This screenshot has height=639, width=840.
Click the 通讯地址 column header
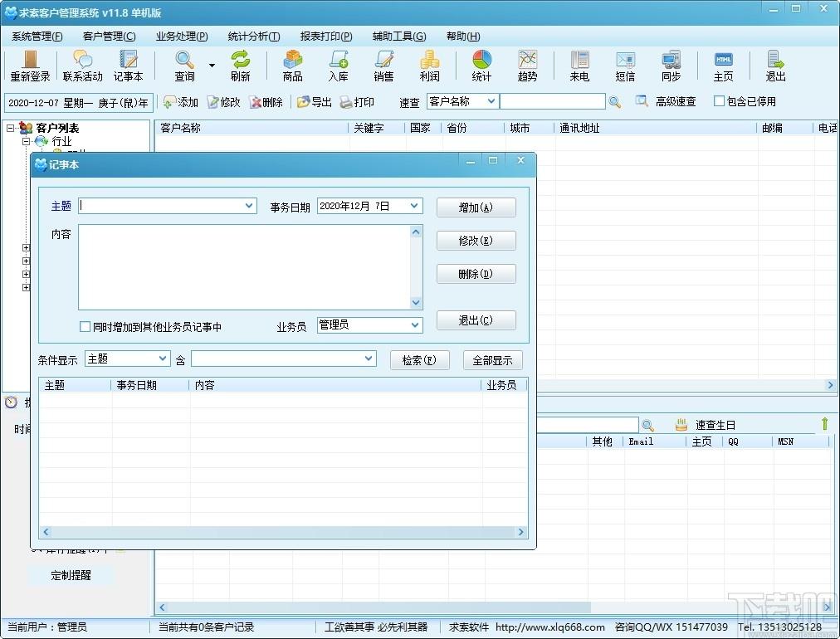click(x=657, y=128)
